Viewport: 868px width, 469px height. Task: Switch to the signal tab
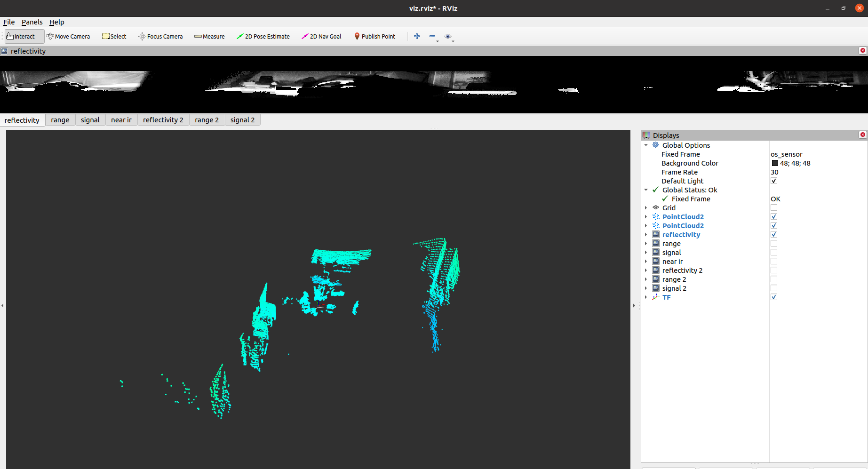(x=90, y=120)
